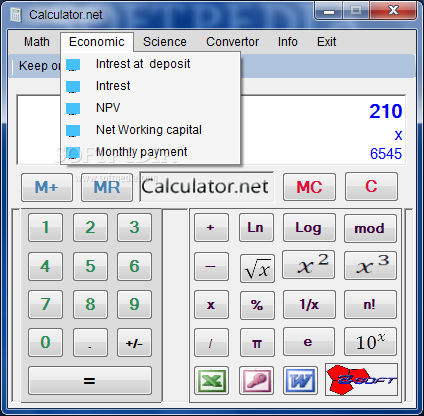Minimize the Calculator.net window

tap(329, 11)
